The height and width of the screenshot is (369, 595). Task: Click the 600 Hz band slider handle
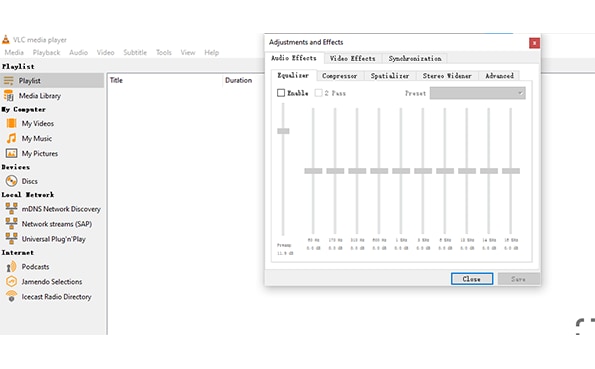point(379,171)
